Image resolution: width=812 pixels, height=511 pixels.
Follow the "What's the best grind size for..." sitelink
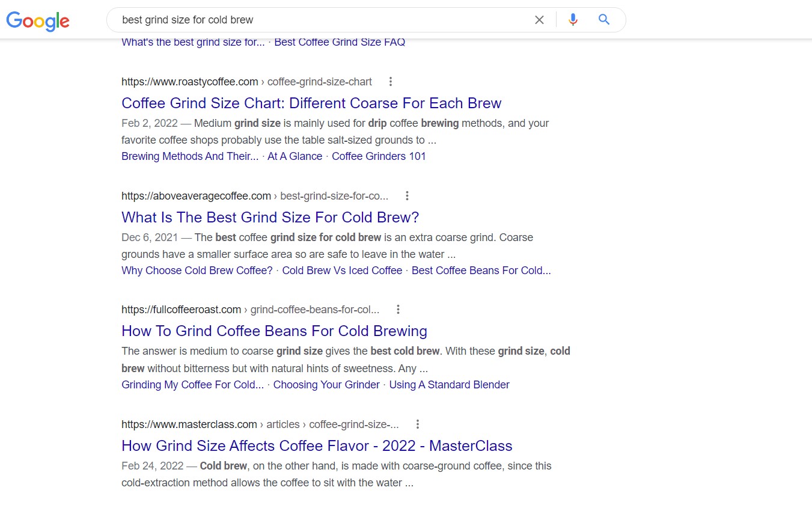click(x=193, y=42)
